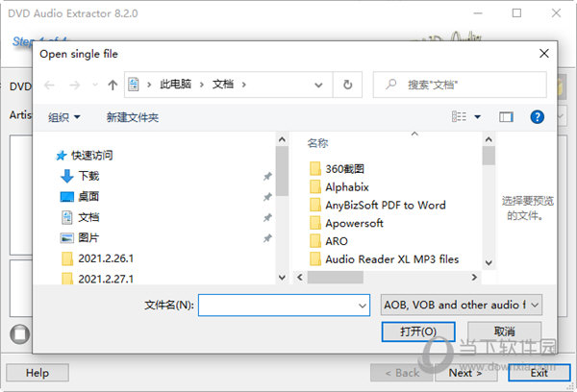Minimize the DVD Audio Extractor window

[x=478, y=13]
